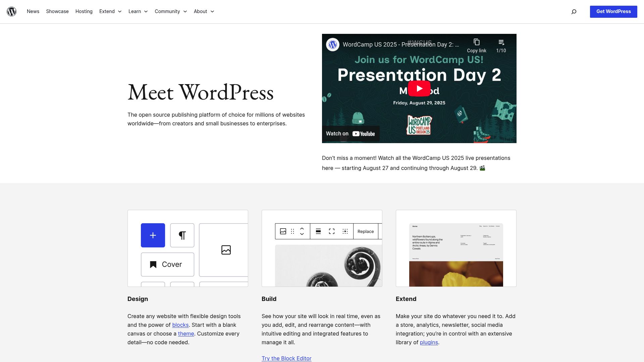Click the Meet WordPress heading
644x362 pixels.
(201, 92)
